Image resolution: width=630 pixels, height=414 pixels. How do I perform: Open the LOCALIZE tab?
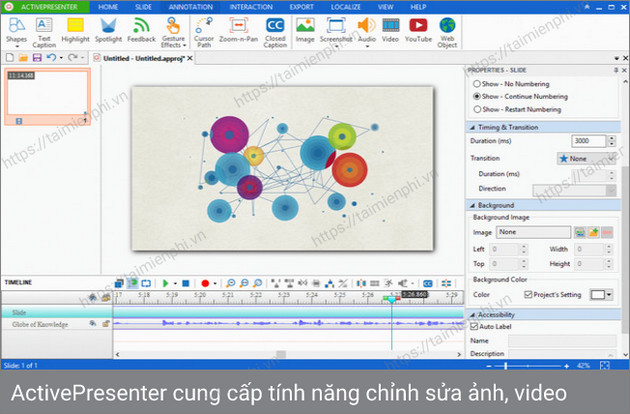pos(346,7)
